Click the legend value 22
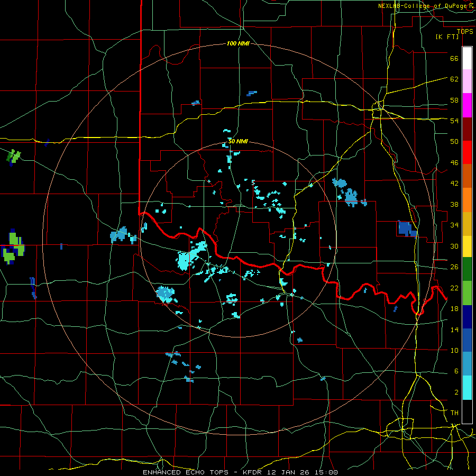This screenshot has height=476, width=476. click(454, 288)
